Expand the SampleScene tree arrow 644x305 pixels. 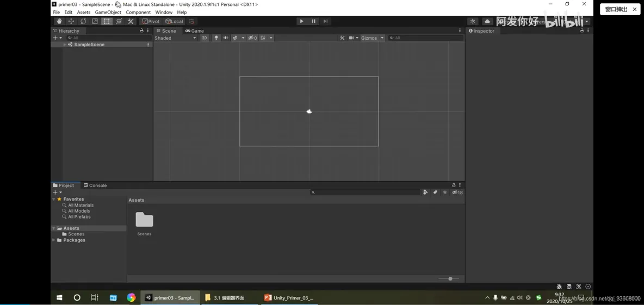click(65, 45)
